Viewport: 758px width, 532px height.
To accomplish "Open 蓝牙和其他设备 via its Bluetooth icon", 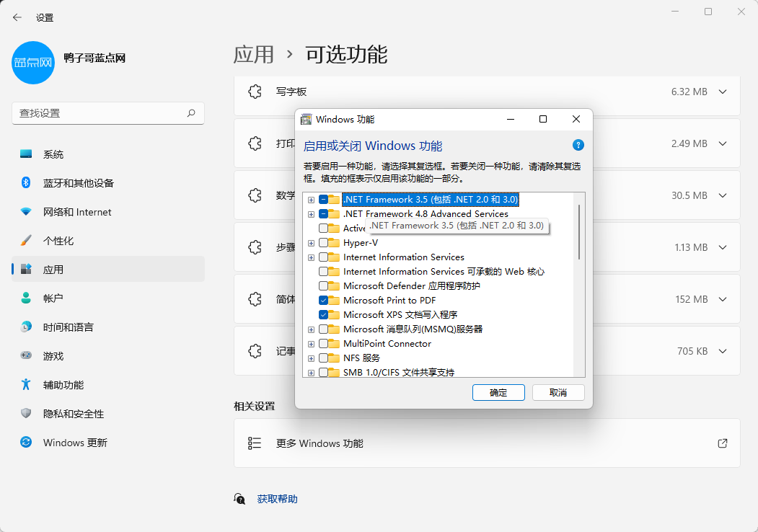I will click(26, 183).
